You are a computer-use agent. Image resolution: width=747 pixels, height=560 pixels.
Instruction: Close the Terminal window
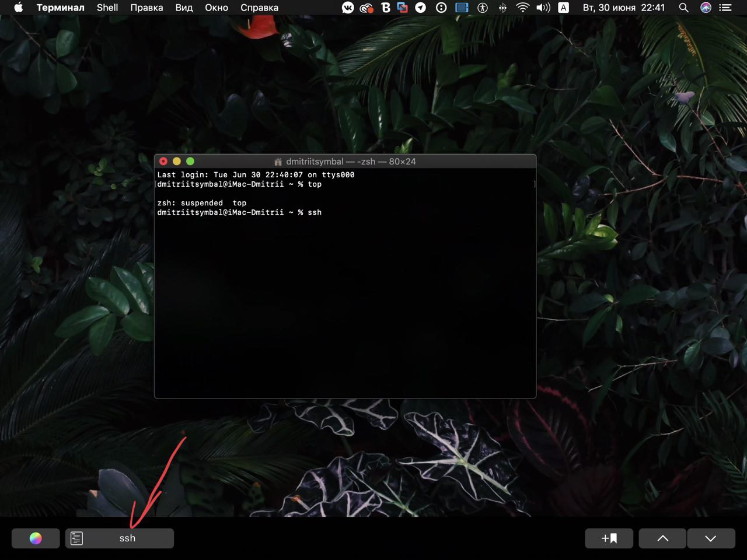163,161
